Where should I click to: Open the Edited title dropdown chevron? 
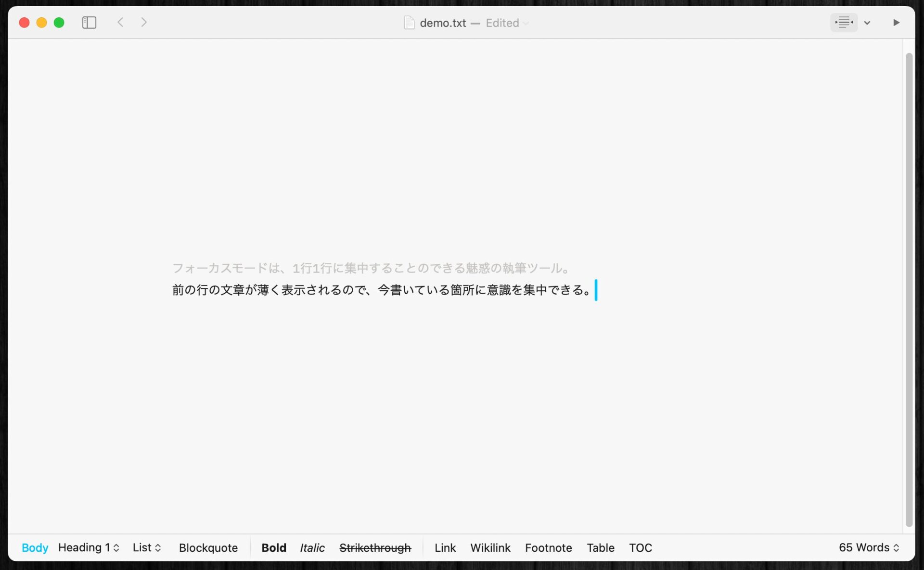(526, 23)
